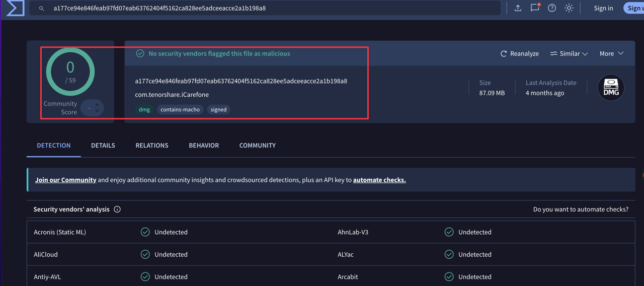
Task: Click the AhnLab-V3 Undetected checkmark icon
Action: (449, 232)
